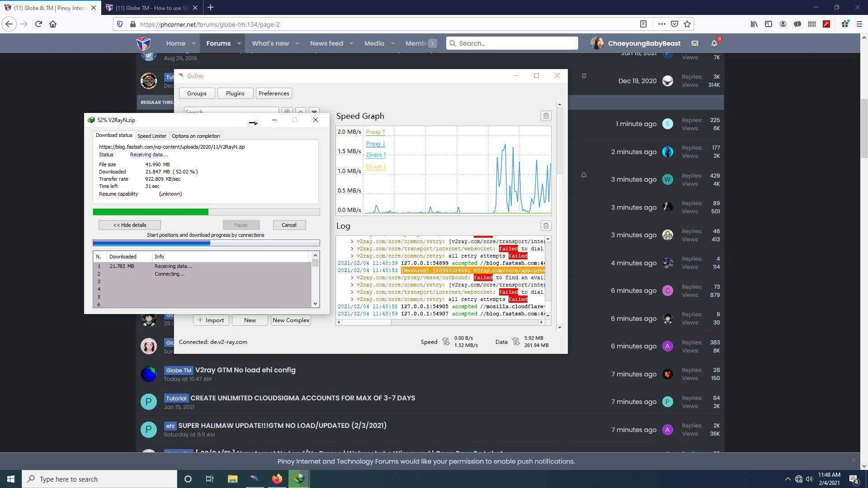Click the blue connections progress bar
Viewport: 868px width, 488px height.
(206, 243)
